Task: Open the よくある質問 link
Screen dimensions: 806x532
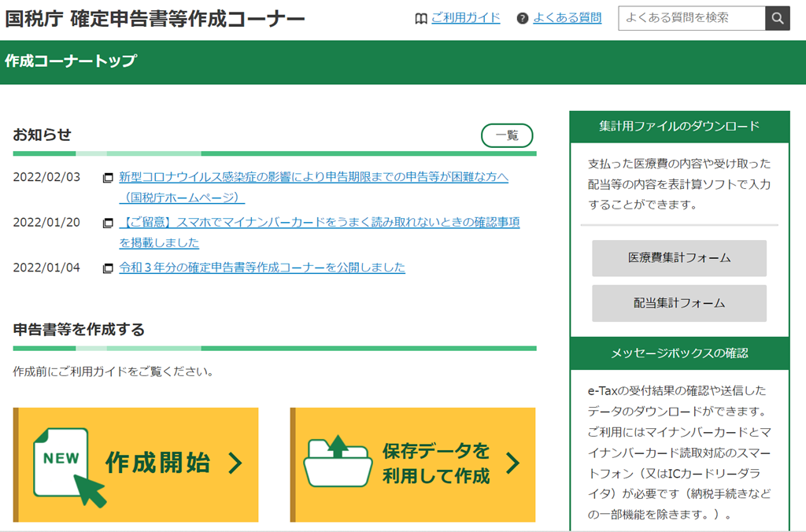Action: pos(567,18)
